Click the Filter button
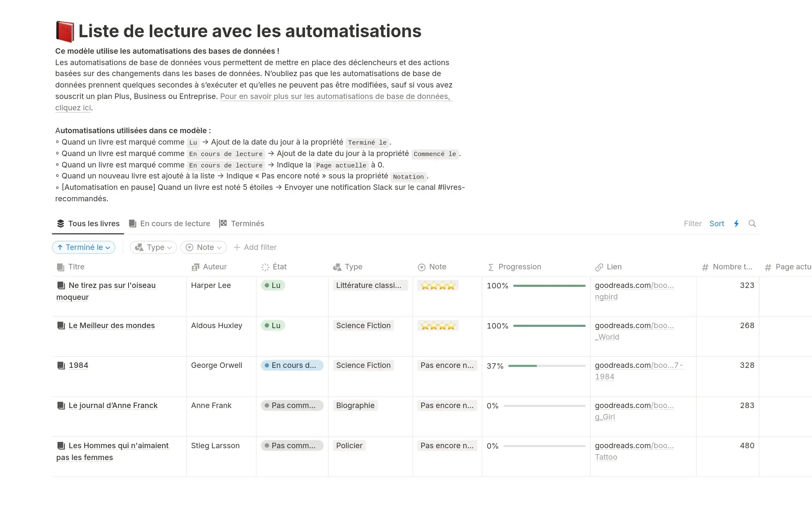Image resolution: width=812 pixels, height=507 pixels. pos(692,224)
